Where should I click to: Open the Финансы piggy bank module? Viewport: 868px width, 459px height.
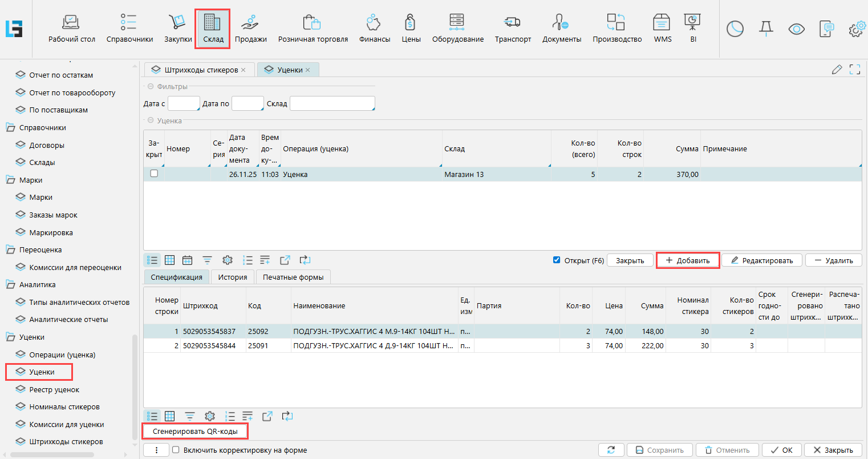374,29
